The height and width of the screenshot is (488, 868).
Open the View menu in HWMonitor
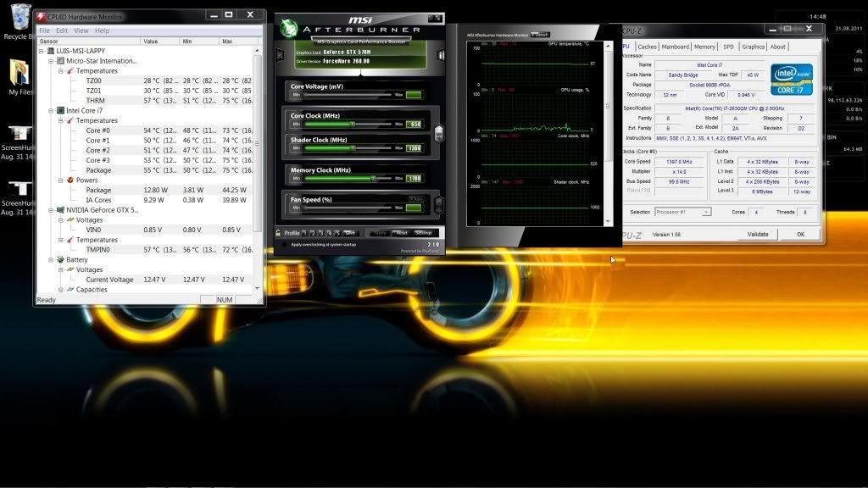(81, 30)
